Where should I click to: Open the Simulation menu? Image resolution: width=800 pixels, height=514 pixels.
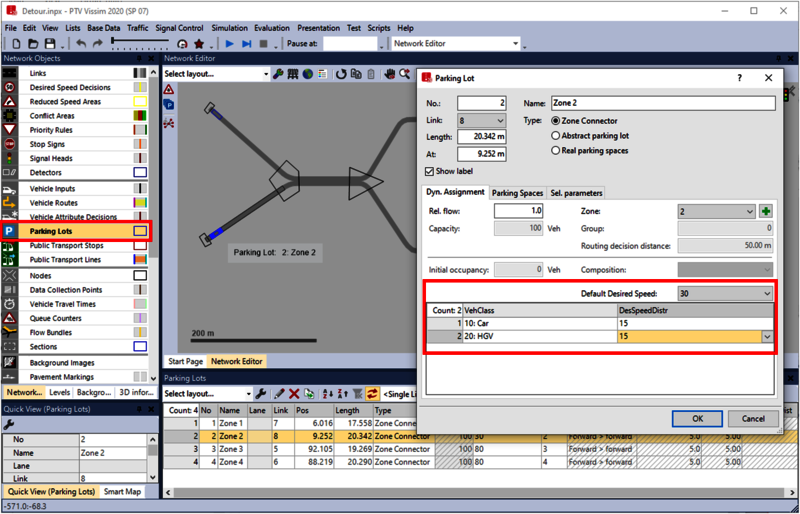coord(229,28)
